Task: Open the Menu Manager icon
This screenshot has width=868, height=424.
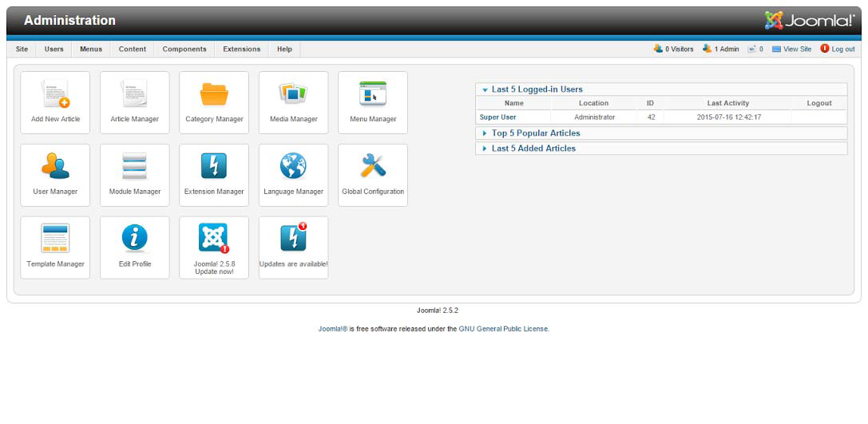Action: [x=373, y=93]
